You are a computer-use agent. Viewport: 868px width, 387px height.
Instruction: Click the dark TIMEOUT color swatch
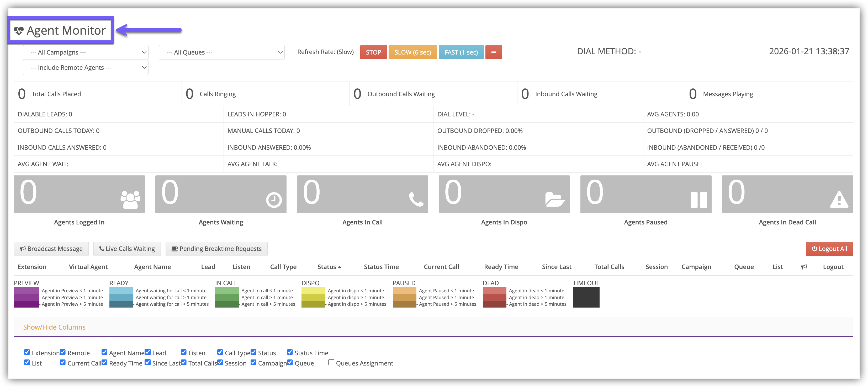pyautogui.click(x=586, y=297)
